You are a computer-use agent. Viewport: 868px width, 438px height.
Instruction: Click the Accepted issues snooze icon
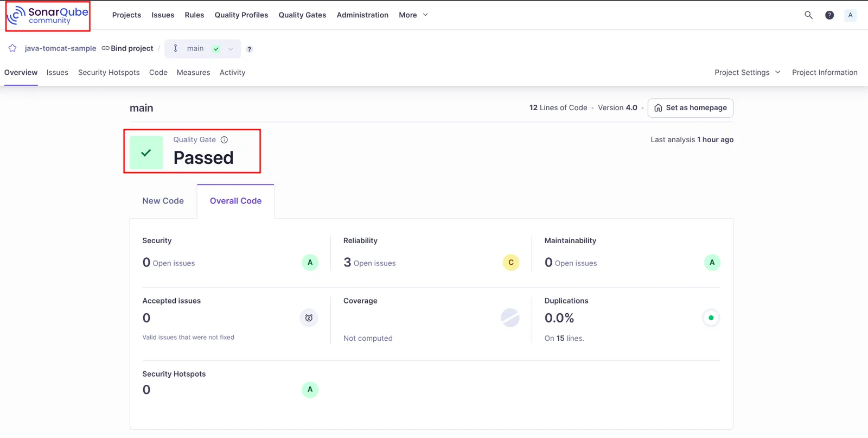click(309, 318)
